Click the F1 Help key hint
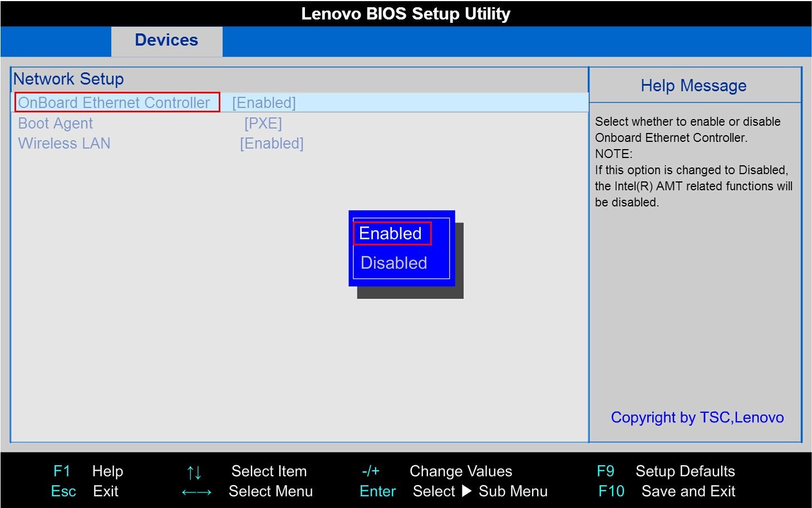812x508 pixels. (x=88, y=471)
